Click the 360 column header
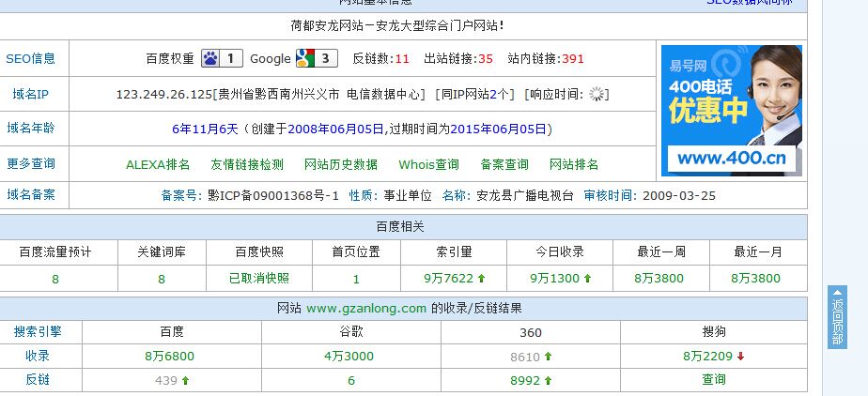Image resolution: width=868 pixels, height=396 pixels. 531,332
